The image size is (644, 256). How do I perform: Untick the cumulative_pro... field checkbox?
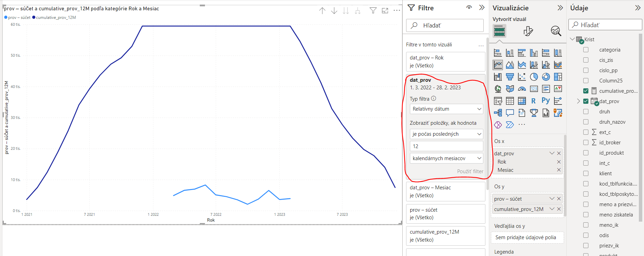tap(586, 91)
